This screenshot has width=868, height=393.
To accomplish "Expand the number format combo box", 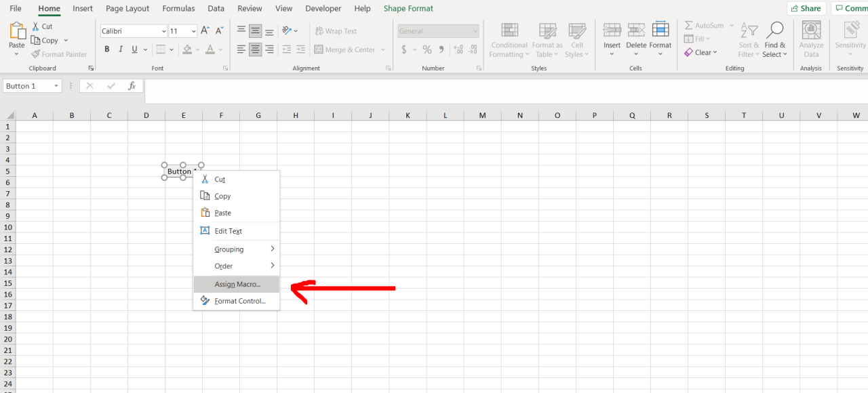I will pos(477,30).
